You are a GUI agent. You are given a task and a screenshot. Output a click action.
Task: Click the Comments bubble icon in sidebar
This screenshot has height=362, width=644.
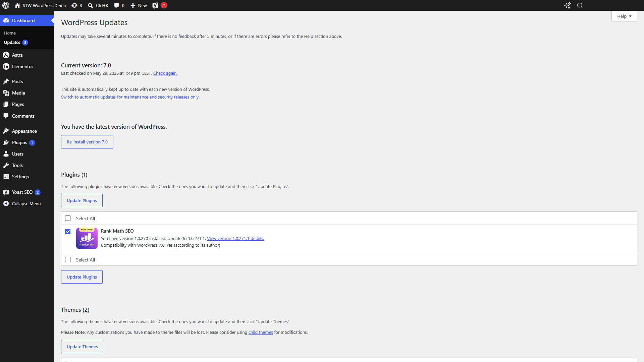6,116
